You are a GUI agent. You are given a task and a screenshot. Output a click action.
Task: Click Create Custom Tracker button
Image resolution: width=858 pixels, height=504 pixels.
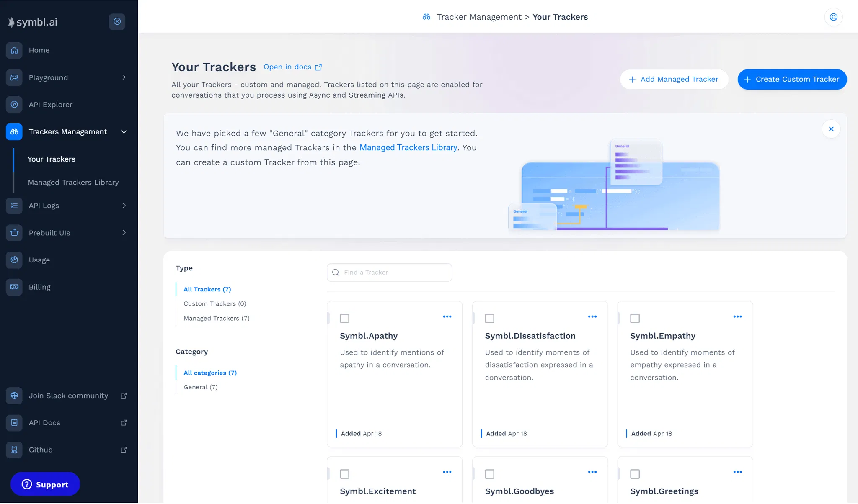pos(792,80)
